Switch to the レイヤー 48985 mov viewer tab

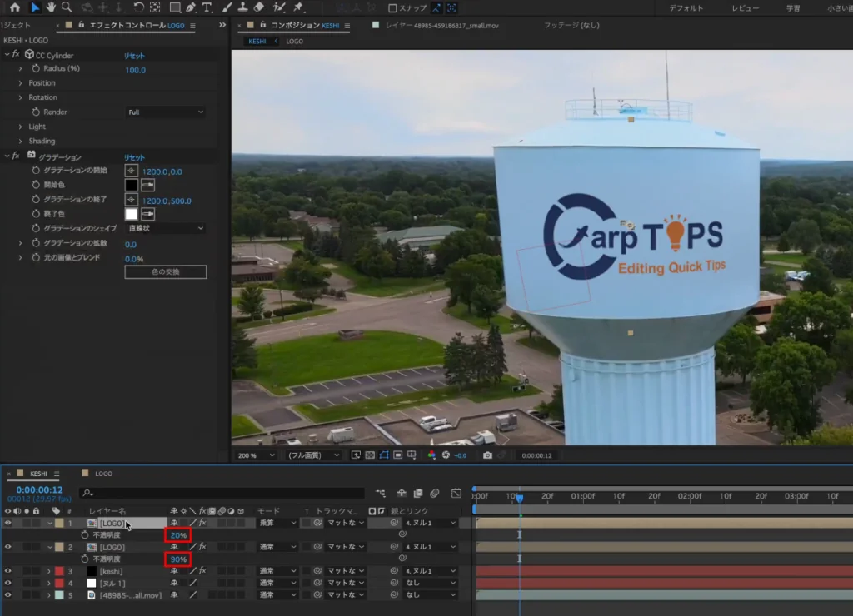coord(441,26)
